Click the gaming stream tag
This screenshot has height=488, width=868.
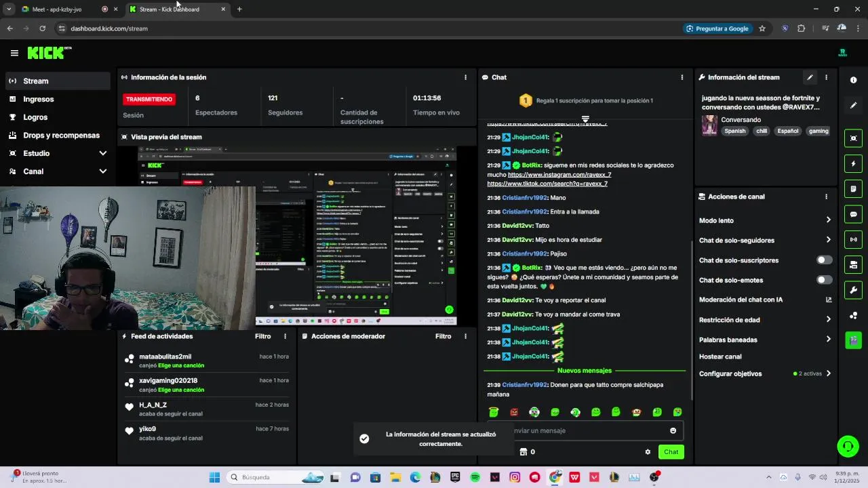(818, 131)
